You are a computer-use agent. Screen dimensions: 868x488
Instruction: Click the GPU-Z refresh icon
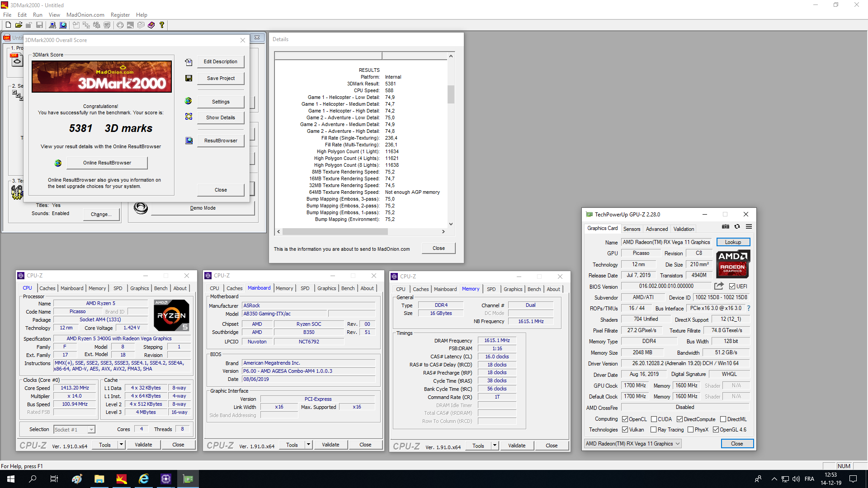click(x=737, y=226)
